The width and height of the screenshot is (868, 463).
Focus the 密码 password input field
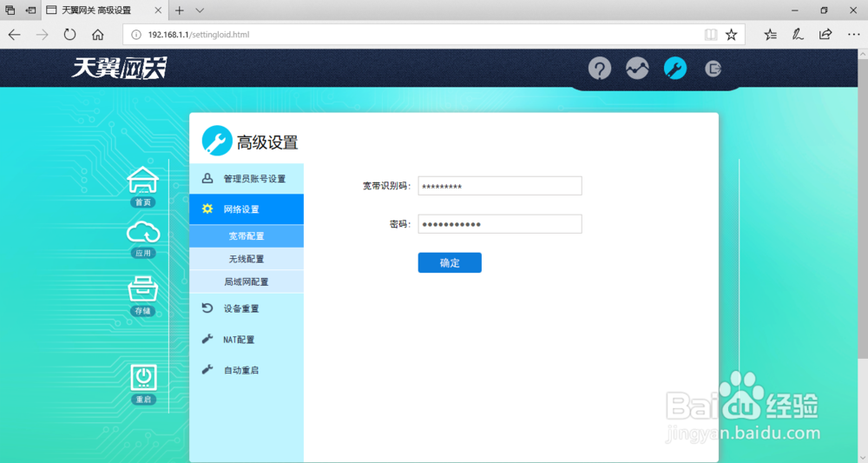(x=500, y=224)
